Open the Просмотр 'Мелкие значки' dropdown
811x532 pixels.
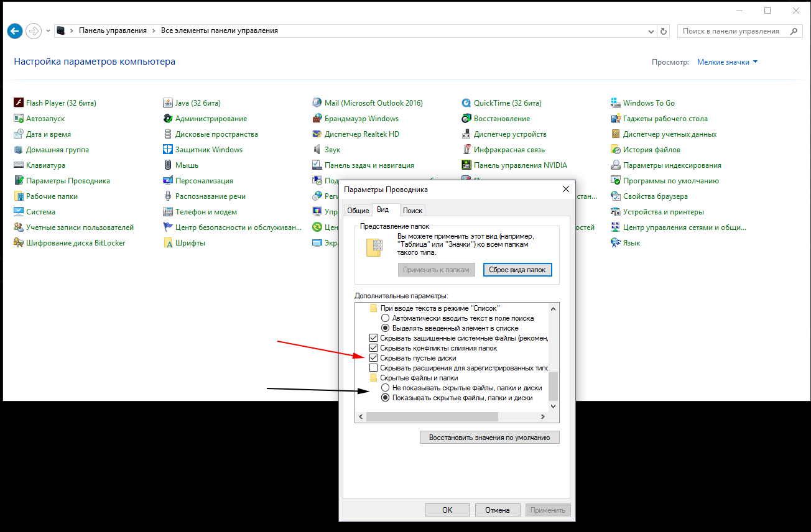tap(727, 62)
